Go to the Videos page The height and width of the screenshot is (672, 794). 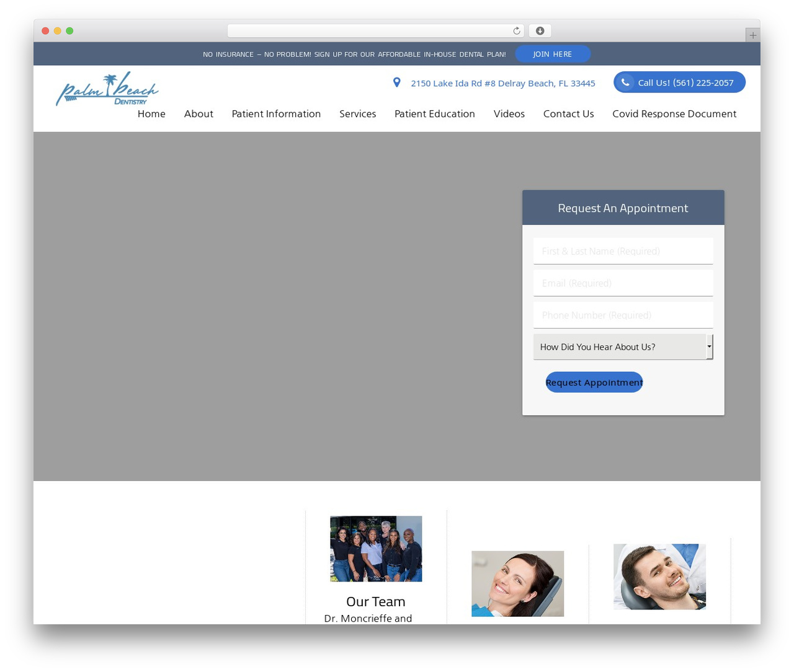tap(509, 114)
